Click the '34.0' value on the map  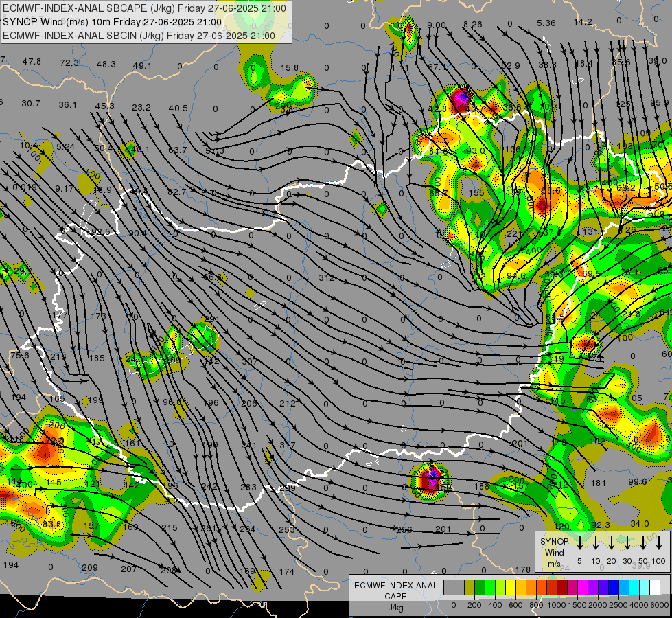point(640,524)
